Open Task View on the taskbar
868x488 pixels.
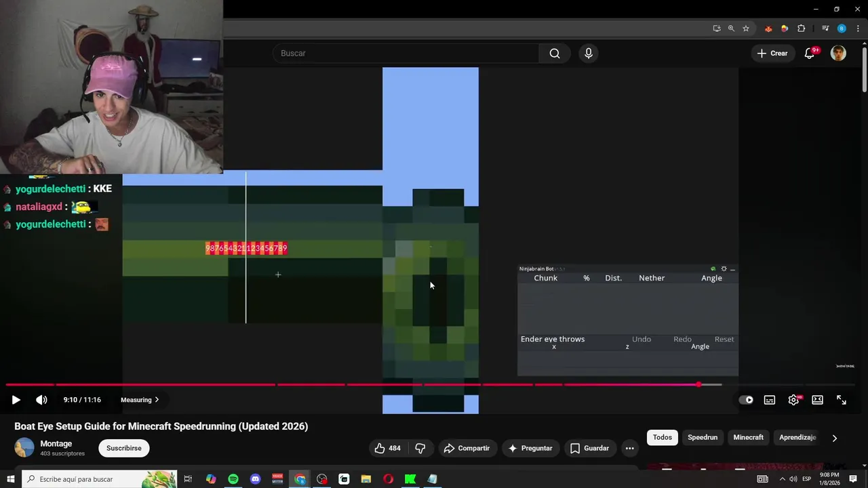(x=189, y=479)
